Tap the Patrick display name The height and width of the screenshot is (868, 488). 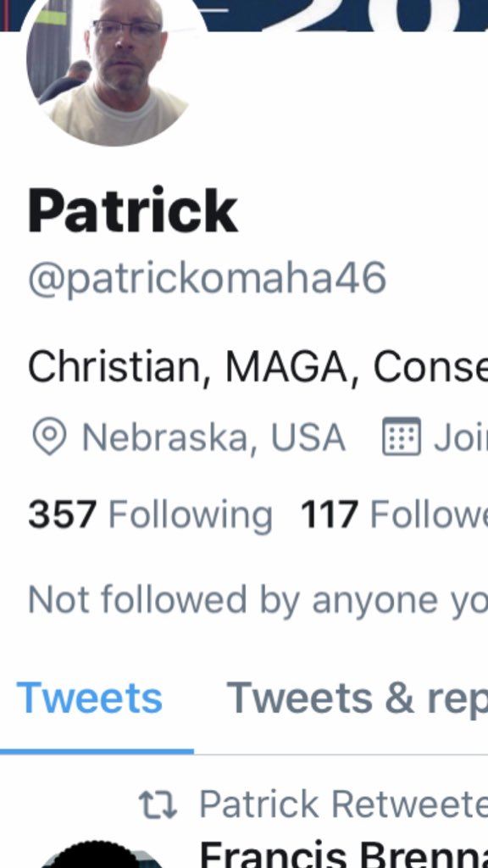pyautogui.click(x=133, y=211)
